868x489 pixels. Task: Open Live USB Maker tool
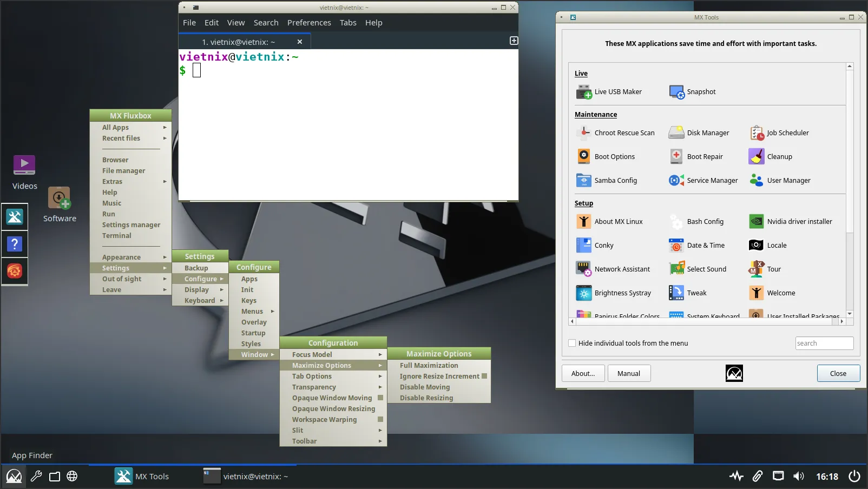(x=609, y=92)
